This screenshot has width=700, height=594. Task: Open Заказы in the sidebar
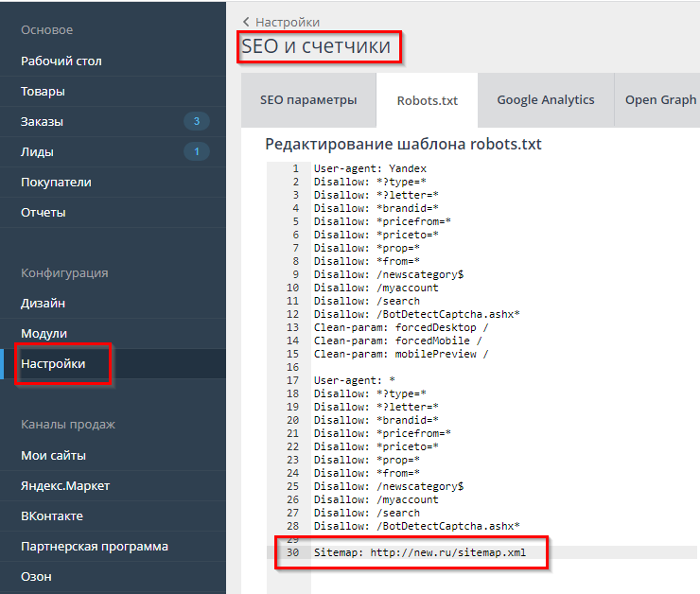[43, 122]
